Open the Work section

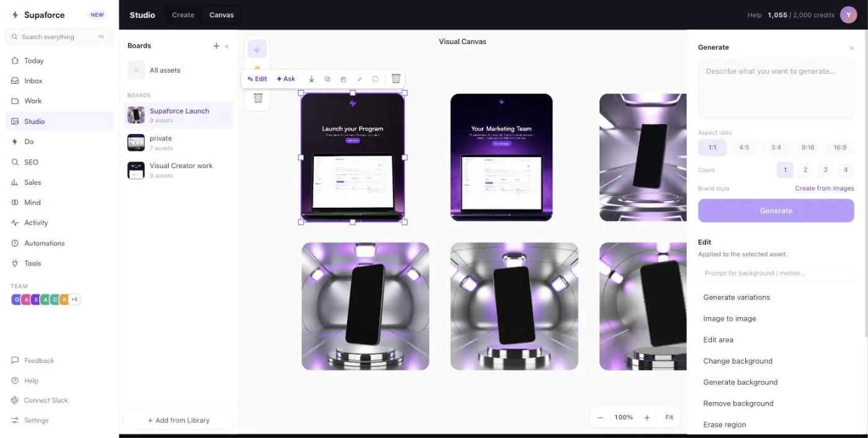click(x=60, y=101)
